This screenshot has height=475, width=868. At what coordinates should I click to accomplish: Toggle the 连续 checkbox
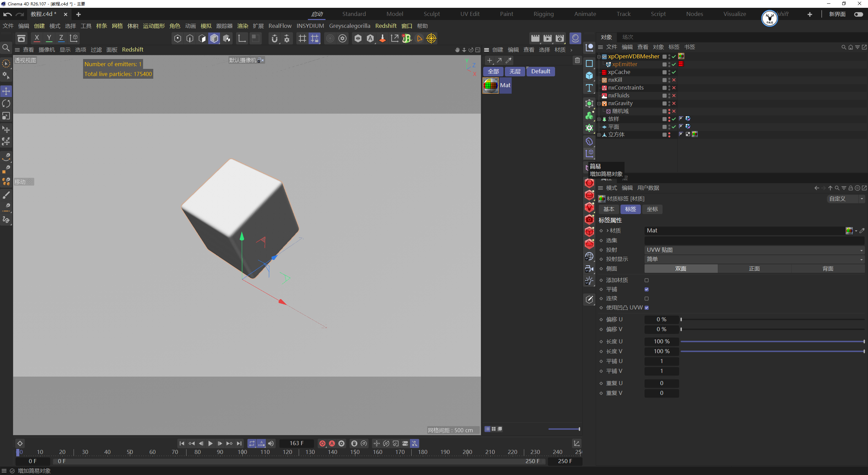point(647,299)
